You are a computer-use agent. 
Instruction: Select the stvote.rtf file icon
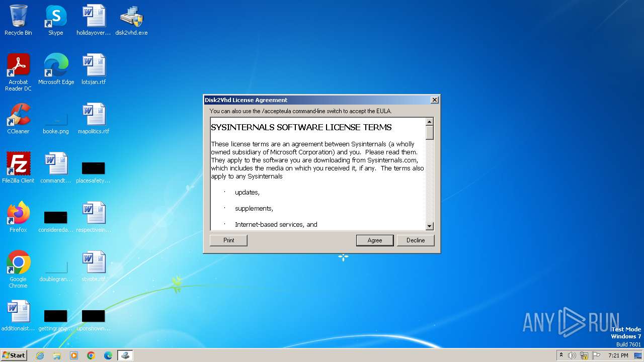94,266
